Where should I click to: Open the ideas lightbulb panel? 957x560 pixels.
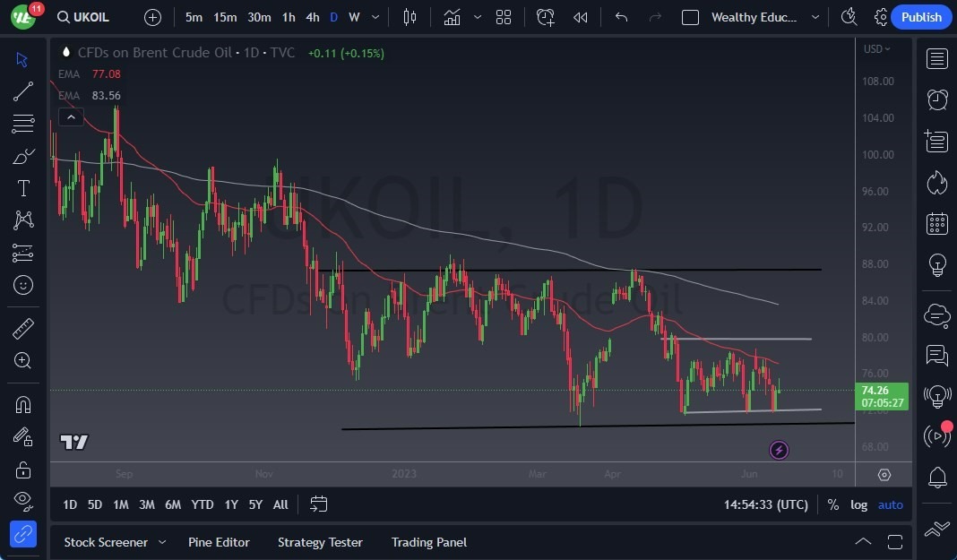(937, 265)
